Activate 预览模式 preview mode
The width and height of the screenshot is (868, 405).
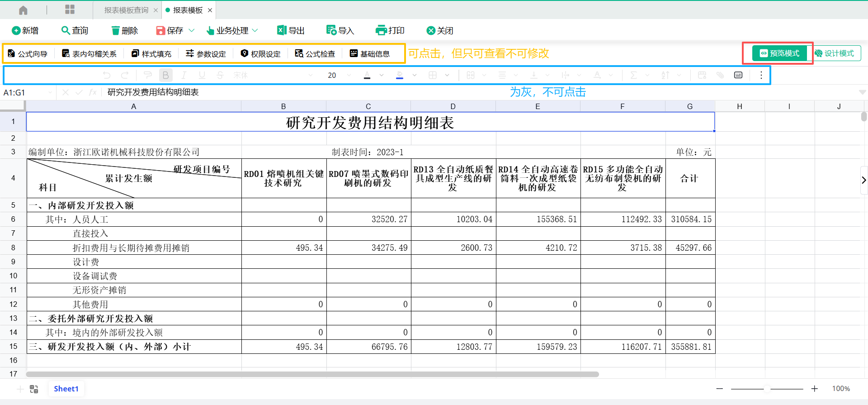click(x=779, y=53)
